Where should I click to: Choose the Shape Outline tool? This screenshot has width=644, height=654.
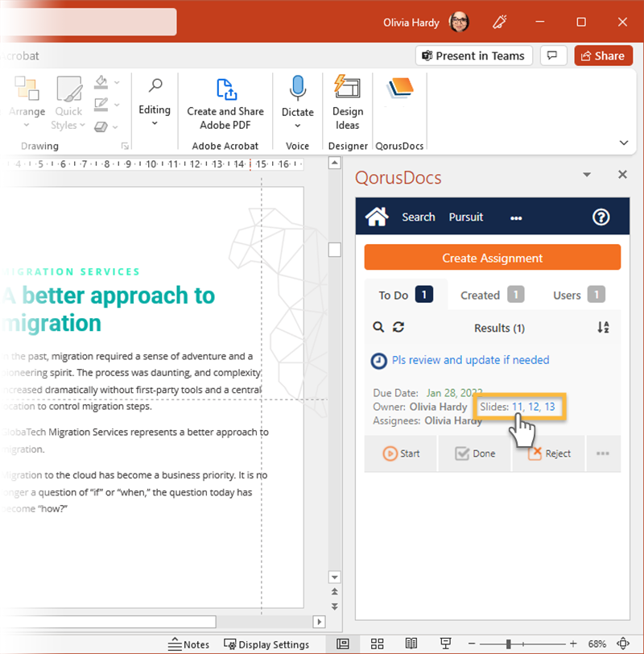101,104
